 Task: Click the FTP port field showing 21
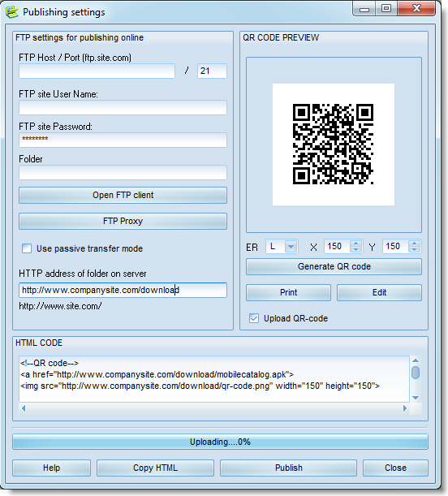click(x=212, y=71)
